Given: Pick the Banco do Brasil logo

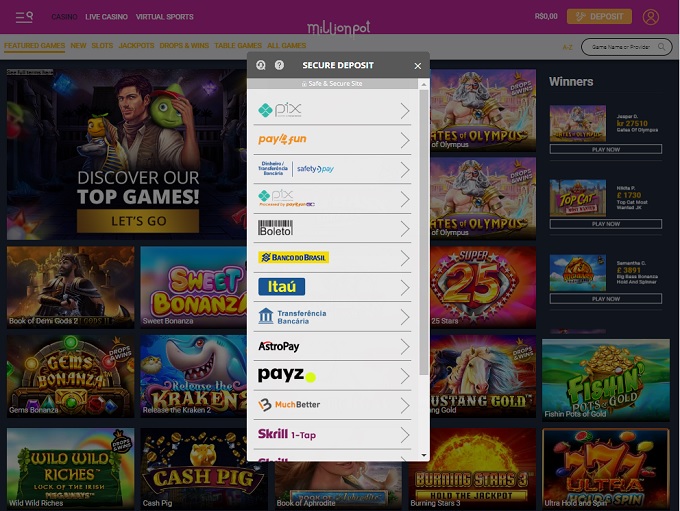Looking at the screenshot, I should (293, 257).
